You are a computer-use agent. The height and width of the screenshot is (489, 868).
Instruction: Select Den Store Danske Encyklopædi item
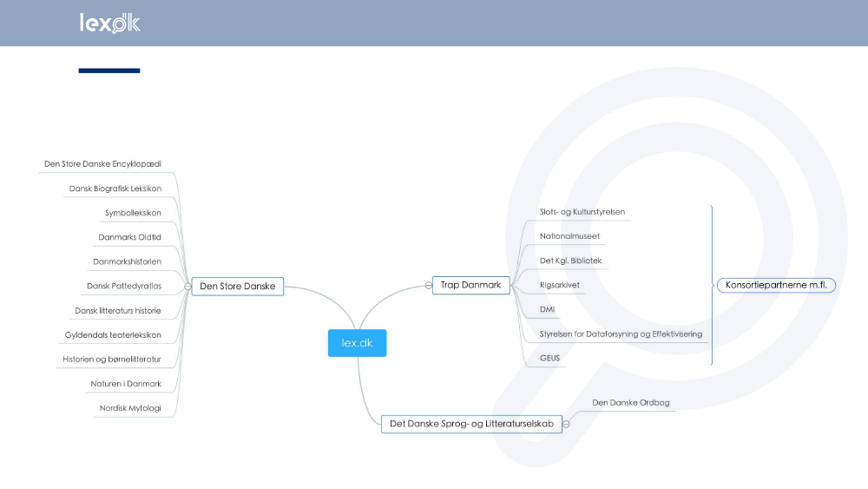102,163
